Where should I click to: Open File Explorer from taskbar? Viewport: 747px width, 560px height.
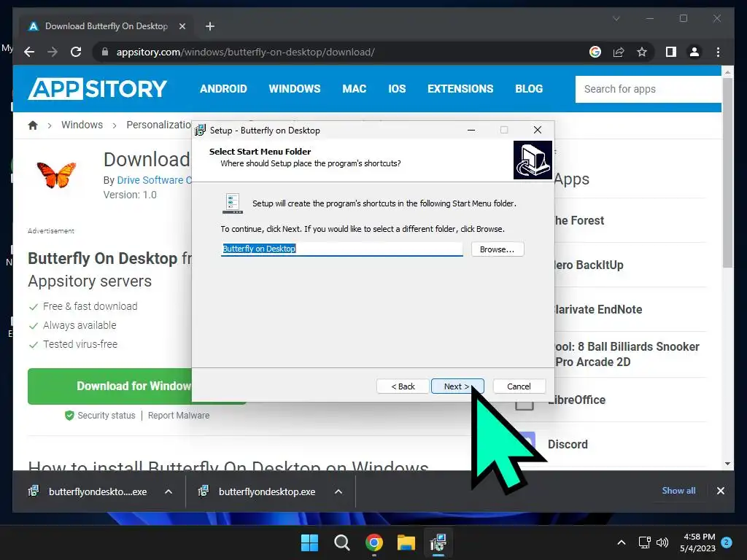pyautogui.click(x=406, y=542)
